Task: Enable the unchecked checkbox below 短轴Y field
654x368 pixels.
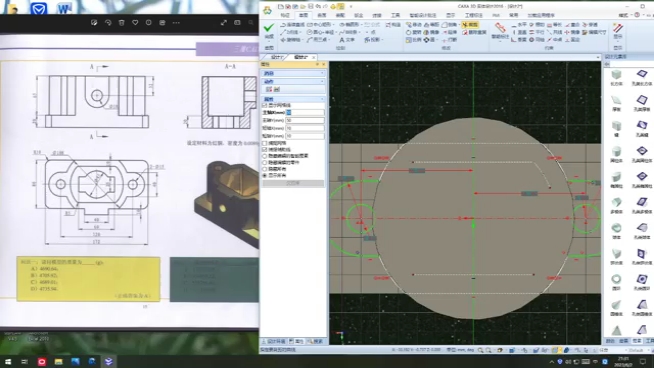Action: [264, 143]
